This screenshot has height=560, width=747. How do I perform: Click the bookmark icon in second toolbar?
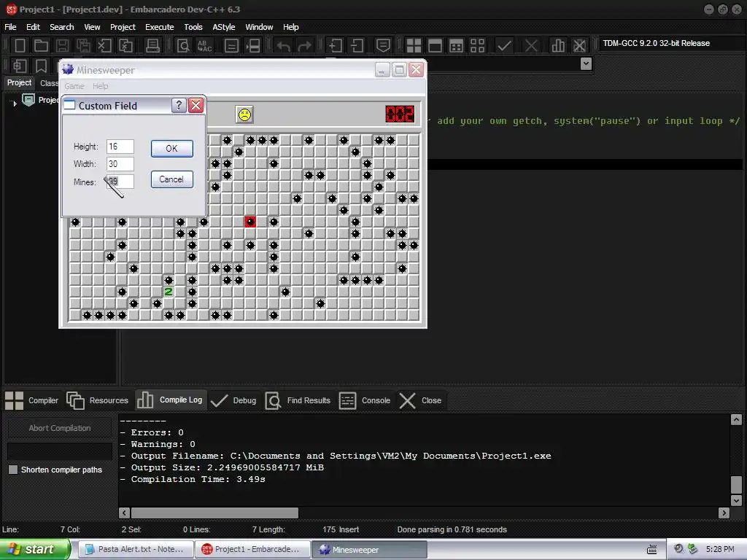tap(41, 66)
